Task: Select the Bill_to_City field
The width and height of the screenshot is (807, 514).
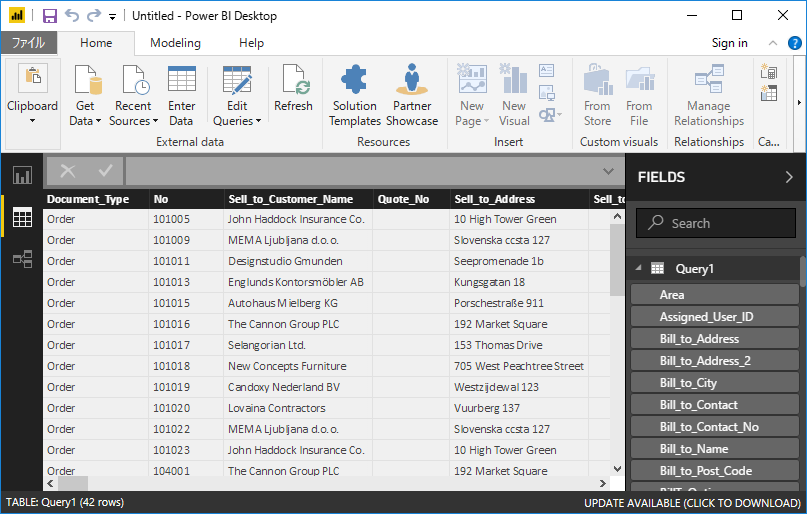Action: coord(714,383)
